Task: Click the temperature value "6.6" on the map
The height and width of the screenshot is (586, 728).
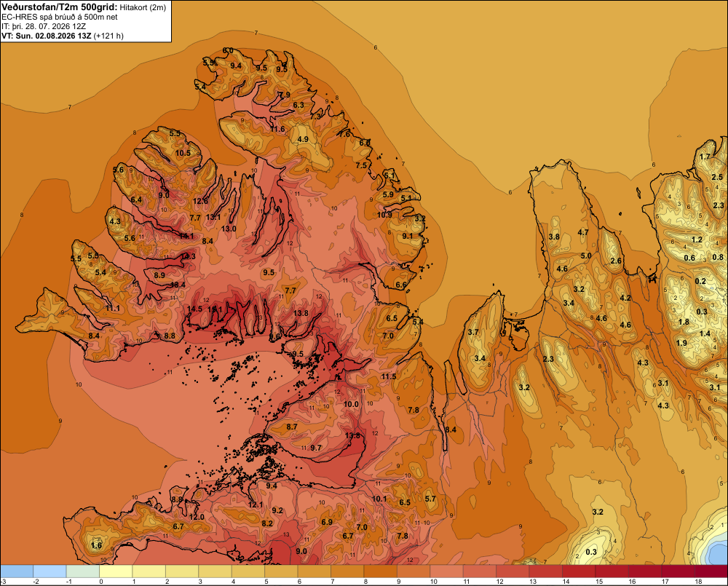Action: 401,285
